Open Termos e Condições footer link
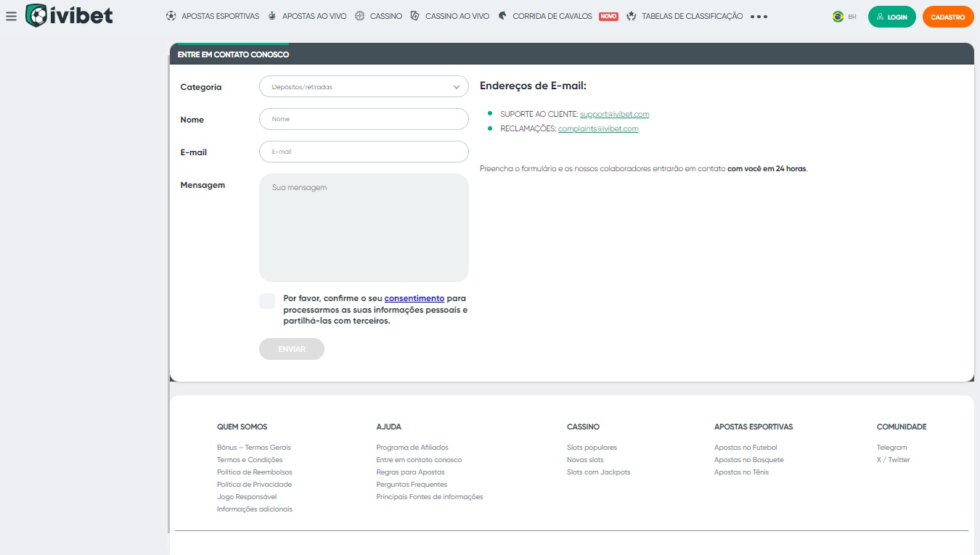 click(x=250, y=460)
